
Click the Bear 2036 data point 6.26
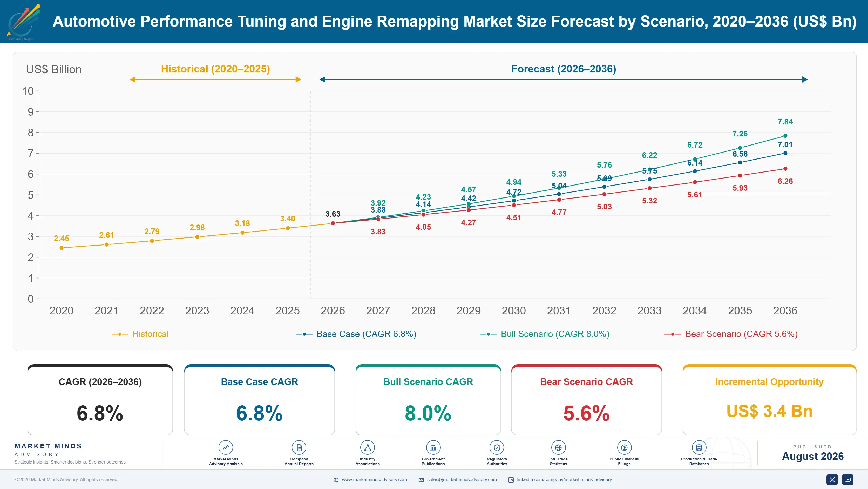pos(785,169)
